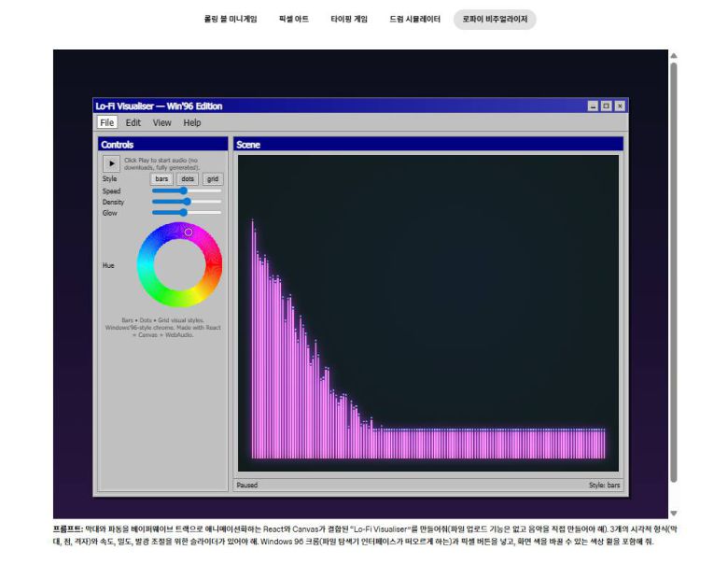Maximize the Lo-Fi Visualiser window

[606, 106]
